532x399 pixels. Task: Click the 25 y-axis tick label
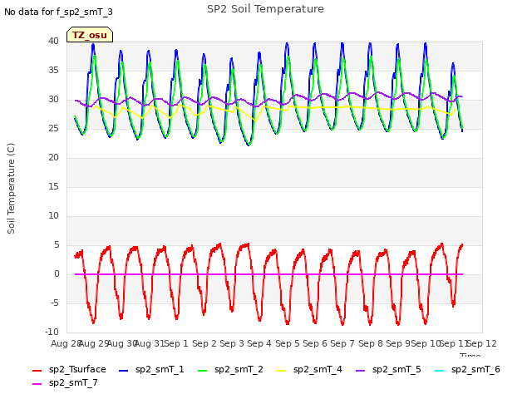coord(53,129)
